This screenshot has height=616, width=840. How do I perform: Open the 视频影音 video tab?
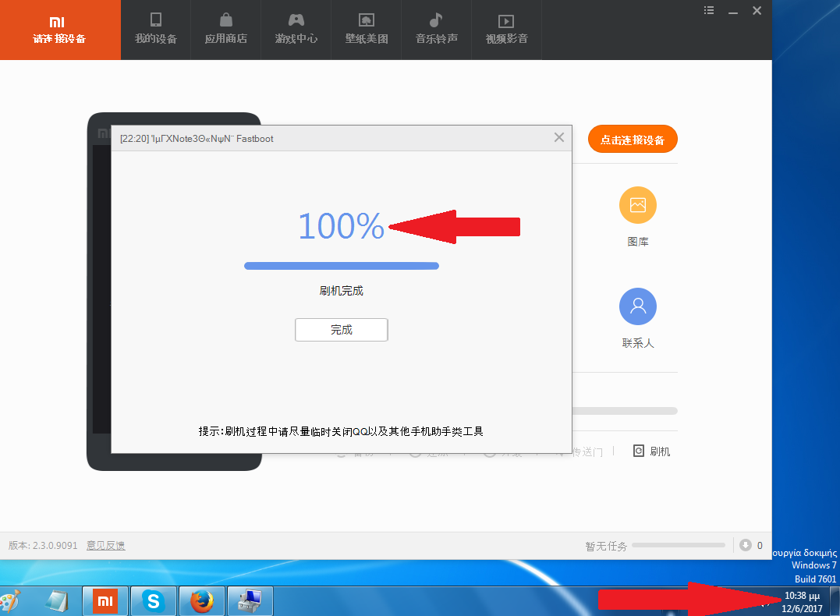click(x=507, y=30)
